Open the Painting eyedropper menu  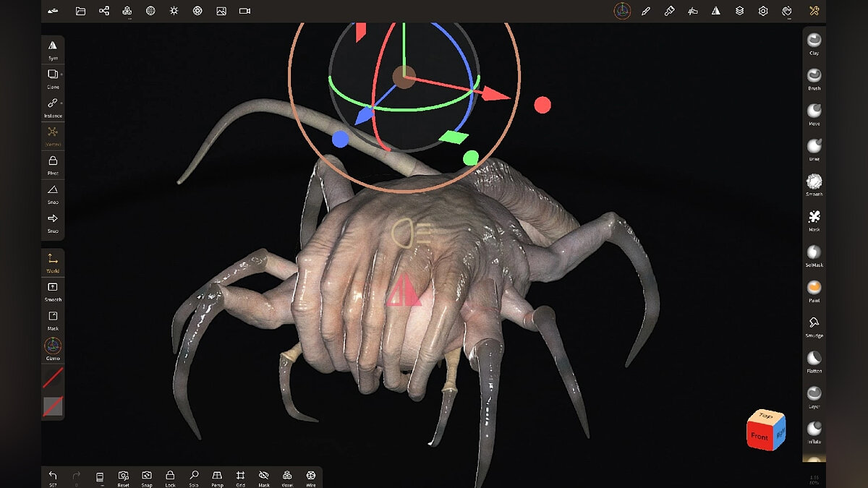669,11
